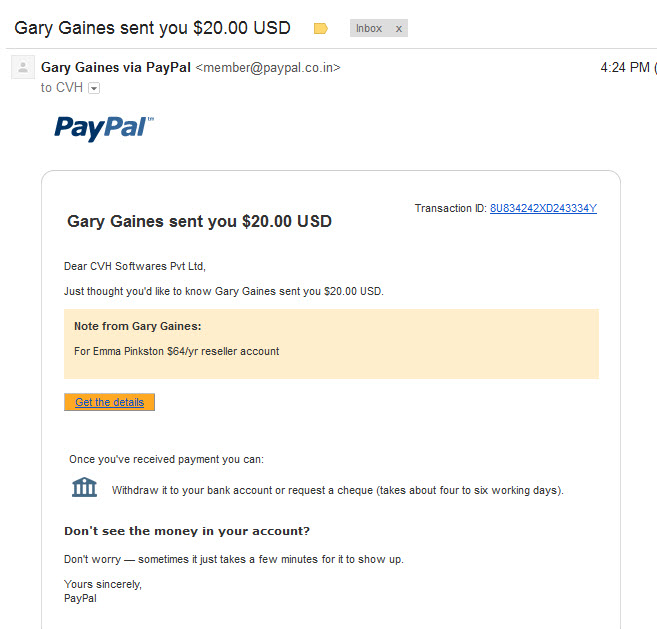Click the 'Note from Gary Gaines' box

tap(331, 344)
